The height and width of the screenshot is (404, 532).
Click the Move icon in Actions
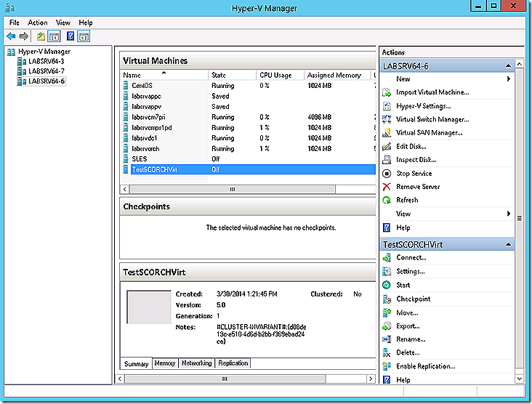[387, 312]
